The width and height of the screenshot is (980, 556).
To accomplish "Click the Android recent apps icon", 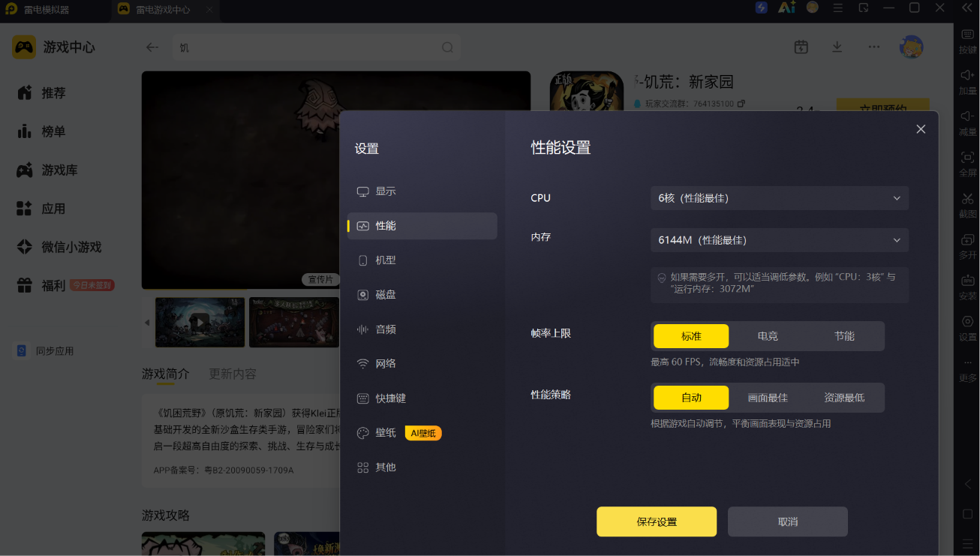I will click(x=967, y=542).
